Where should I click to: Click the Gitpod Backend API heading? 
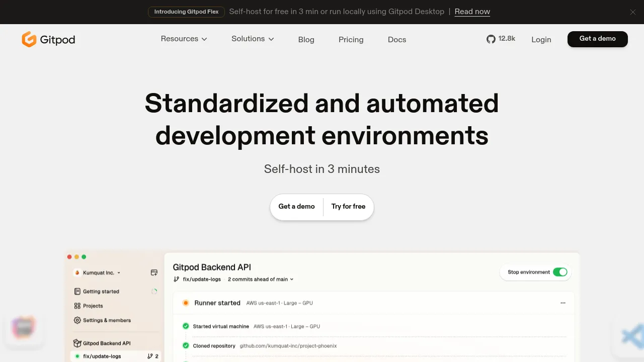point(212,267)
